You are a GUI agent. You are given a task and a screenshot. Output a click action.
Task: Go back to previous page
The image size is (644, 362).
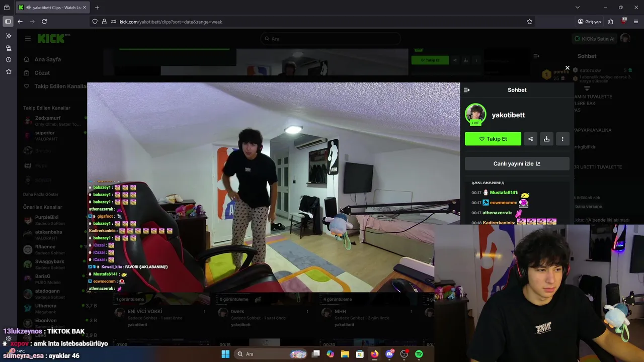(20, 22)
